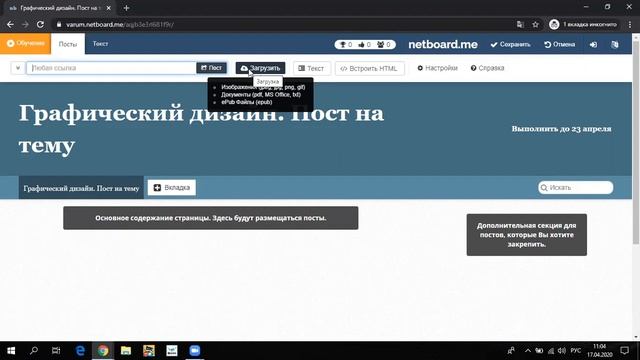Viewport: 640px width, 360px height.
Task: Click the Chrome taskbar icon
Action: (103, 351)
